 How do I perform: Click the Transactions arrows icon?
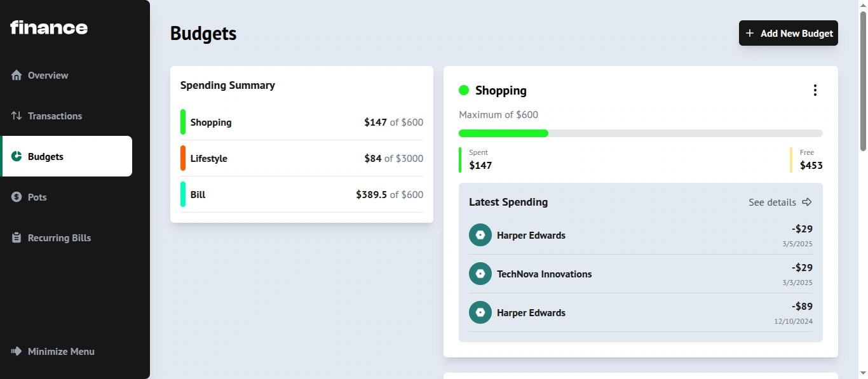coord(17,116)
